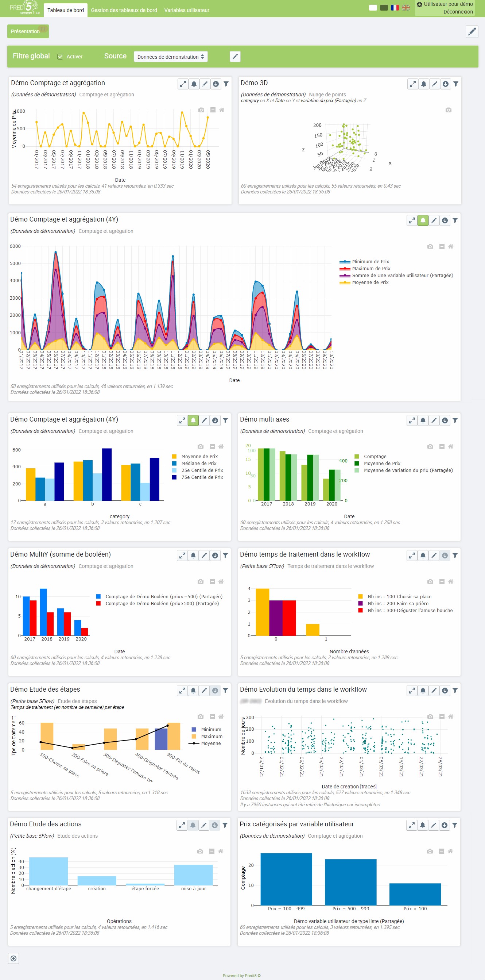Collapse legend icon on Démo temps de traitement plot
This screenshot has width=485, height=980.
click(x=442, y=582)
